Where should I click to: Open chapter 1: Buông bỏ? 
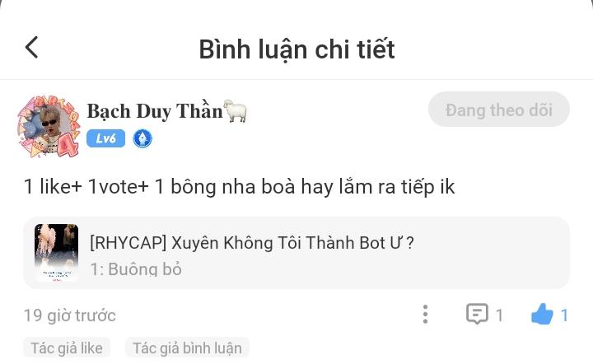click(136, 269)
